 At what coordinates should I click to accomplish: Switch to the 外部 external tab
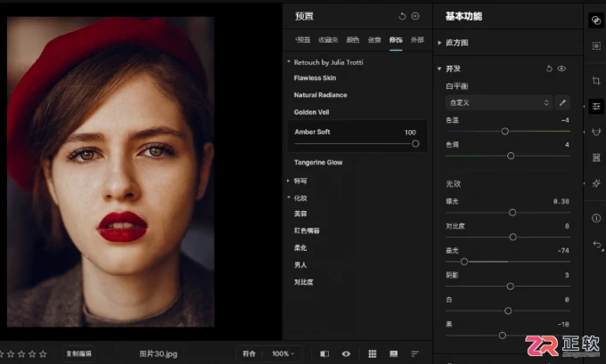coord(417,40)
